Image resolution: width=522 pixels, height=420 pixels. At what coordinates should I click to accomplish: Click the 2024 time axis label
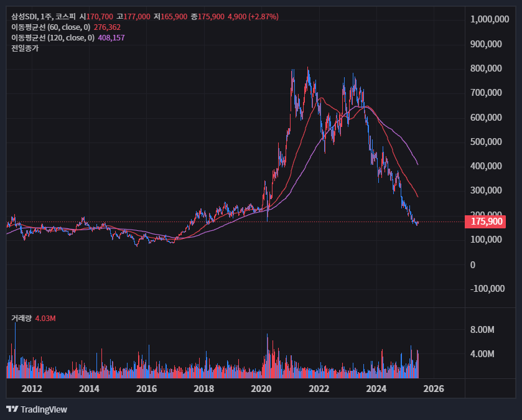[x=376, y=389]
